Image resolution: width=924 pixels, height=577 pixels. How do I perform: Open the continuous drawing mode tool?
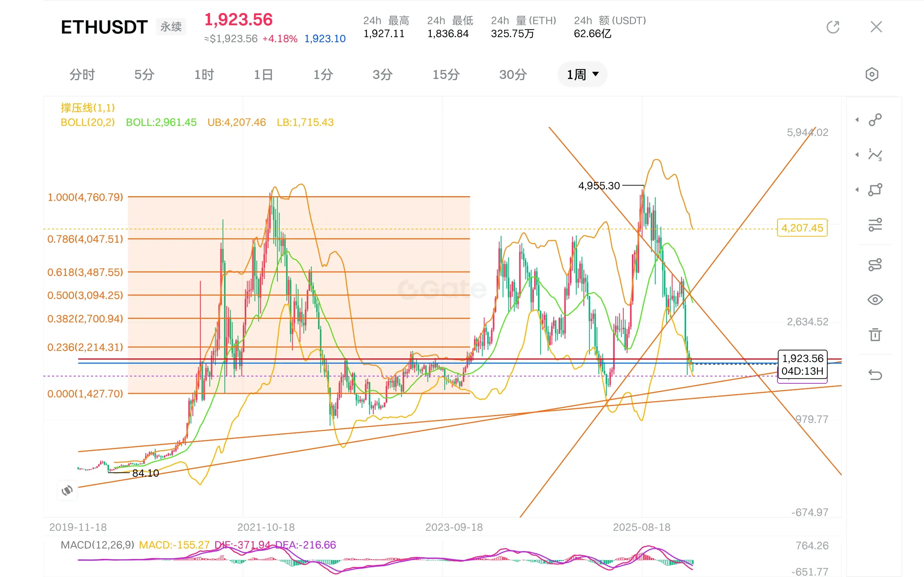pyautogui.click(x=875, y=264)
